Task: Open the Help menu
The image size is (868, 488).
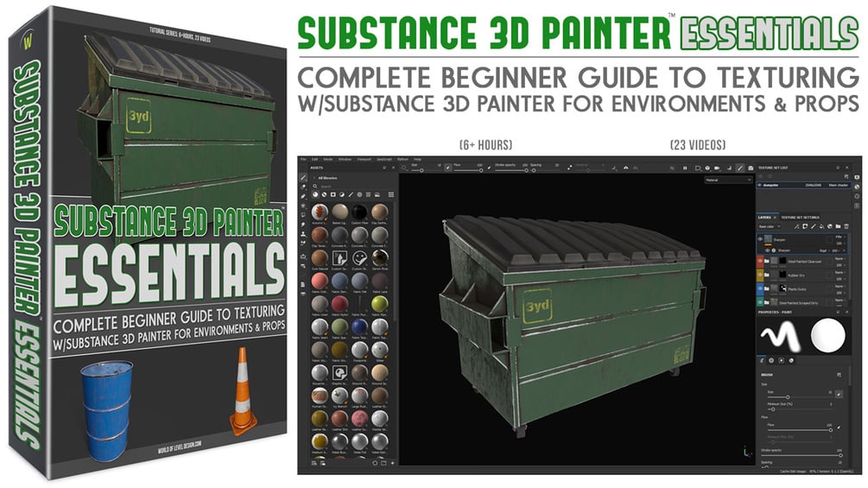Action: click(x=417, y=159)
